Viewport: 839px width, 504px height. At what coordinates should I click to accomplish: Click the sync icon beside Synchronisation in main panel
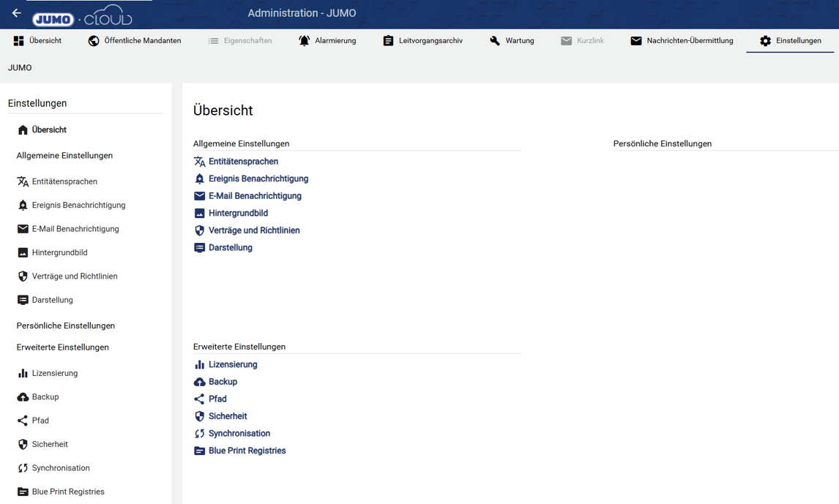pyautogui.click(x=199, y=434)
